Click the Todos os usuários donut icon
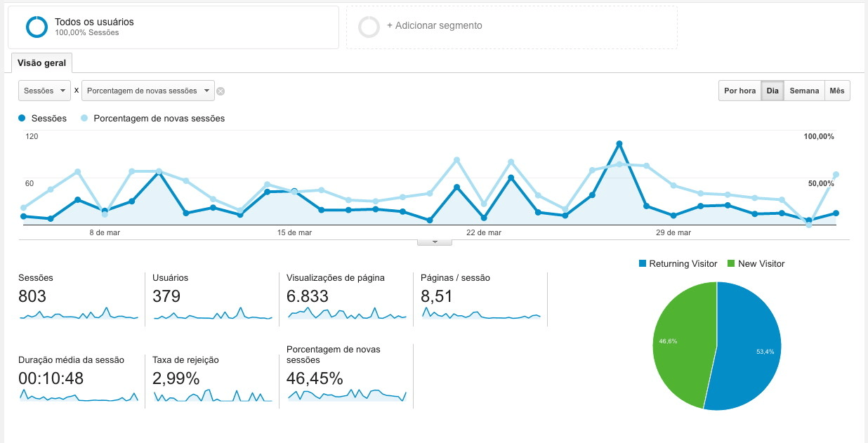The width and height of the screenshot is (868, 443). tap(37, 27)
